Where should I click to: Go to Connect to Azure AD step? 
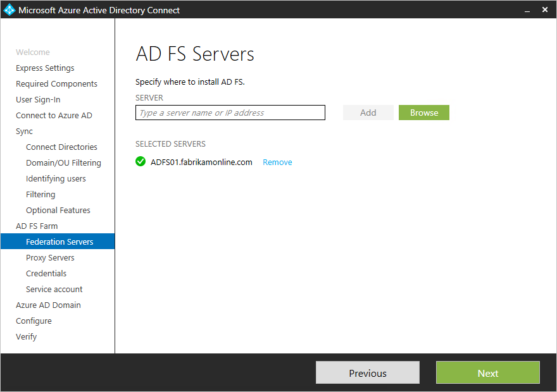(54, 115)
